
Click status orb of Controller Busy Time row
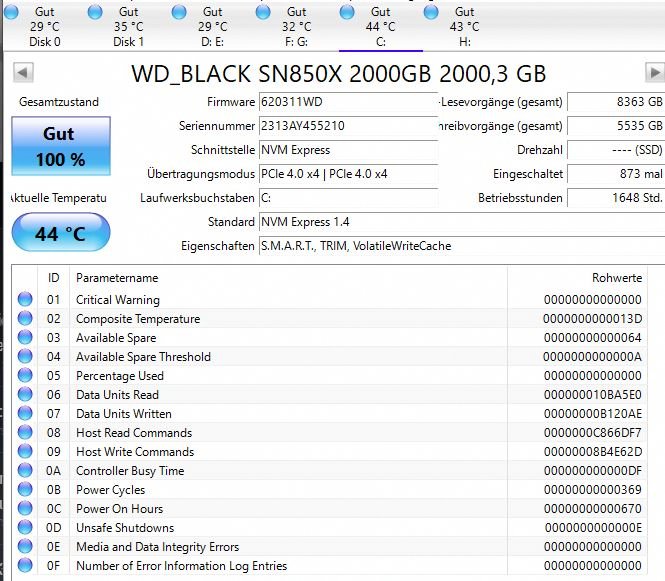(25, 470)
